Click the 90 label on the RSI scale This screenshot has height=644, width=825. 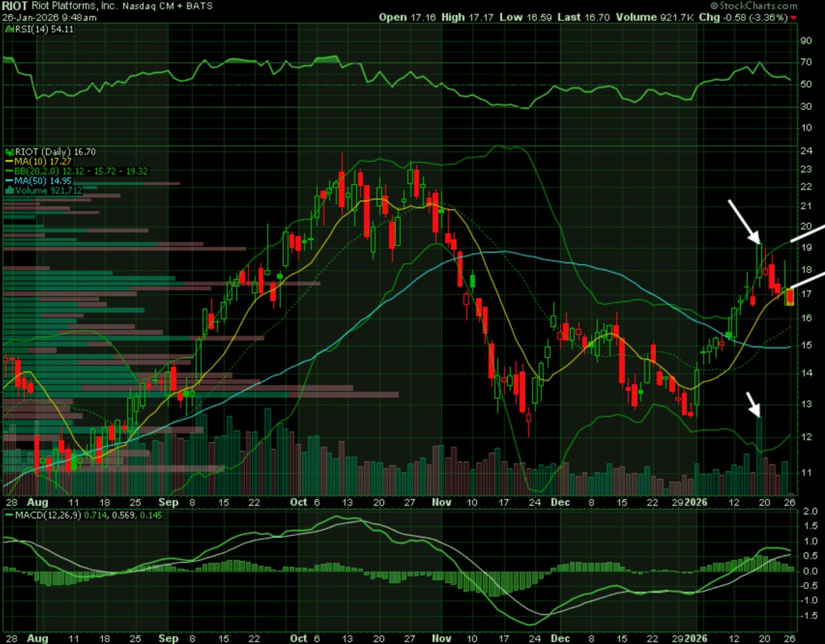coord(806,41)
